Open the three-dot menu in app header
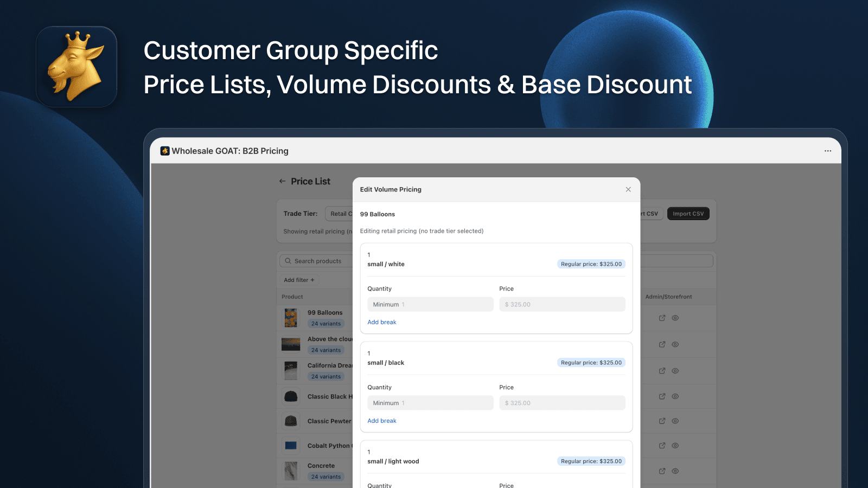 pos(828,151)
